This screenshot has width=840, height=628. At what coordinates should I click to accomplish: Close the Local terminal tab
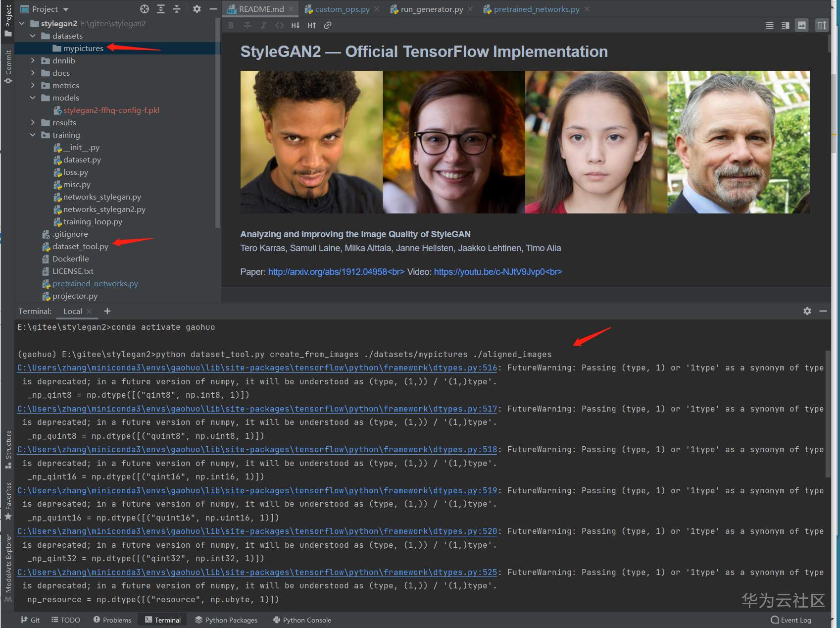(89, 312)
